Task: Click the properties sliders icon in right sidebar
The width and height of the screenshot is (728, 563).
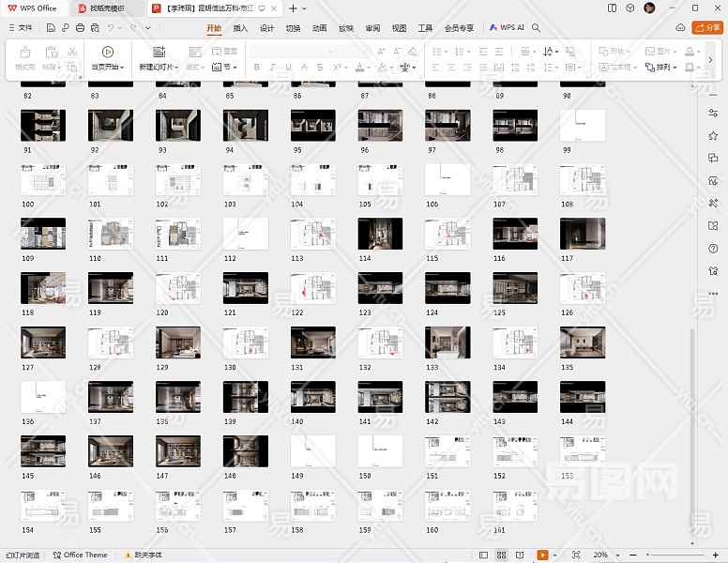Action: coord(713,113)
